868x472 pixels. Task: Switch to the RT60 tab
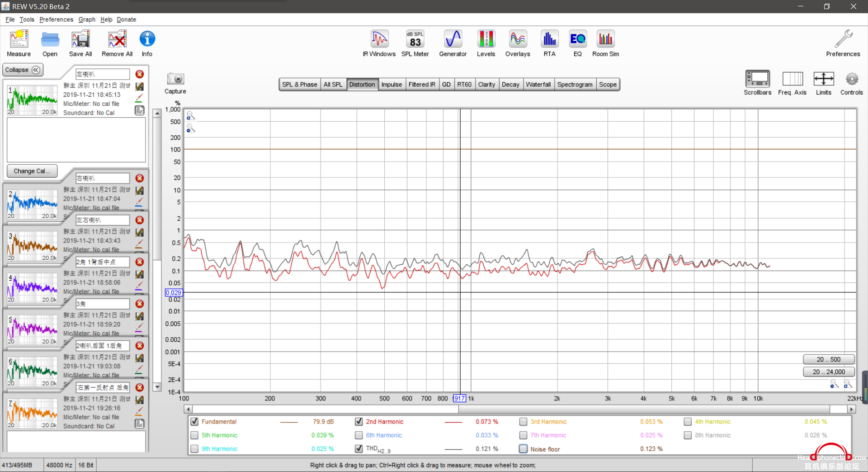point(464,84)
